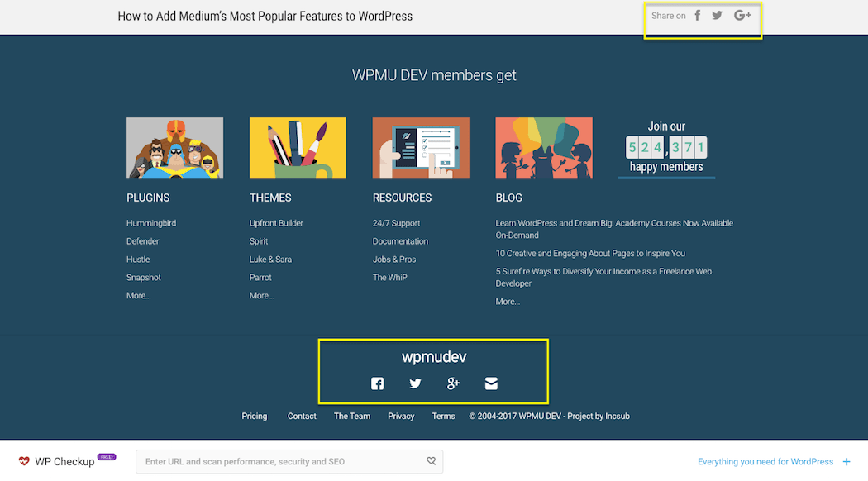Share the article on Google Plus from top bar
This screenshot has height=481, width=868.
[742, 16]
